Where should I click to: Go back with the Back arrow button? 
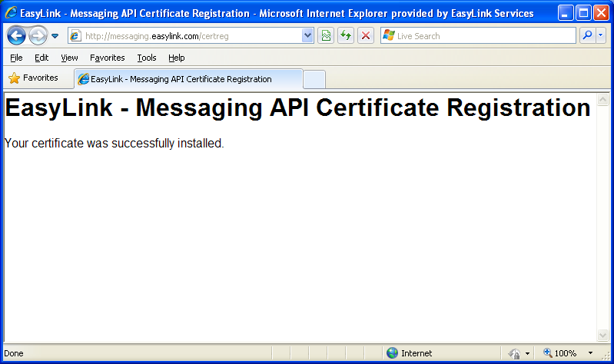coord(16,36)
